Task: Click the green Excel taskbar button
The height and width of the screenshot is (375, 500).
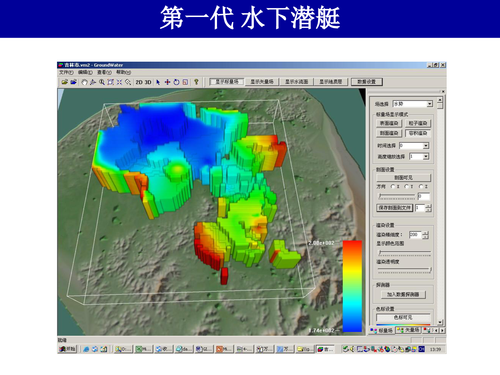Action: 144,349
